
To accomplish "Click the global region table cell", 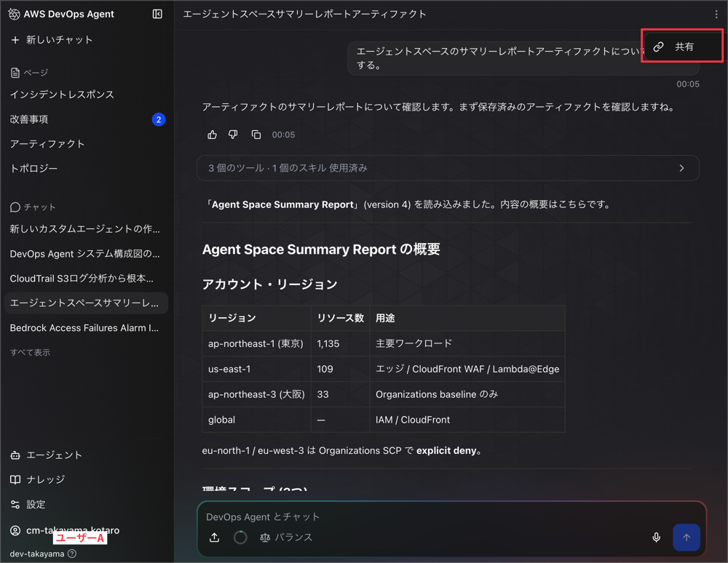I will tap(256, 420).
